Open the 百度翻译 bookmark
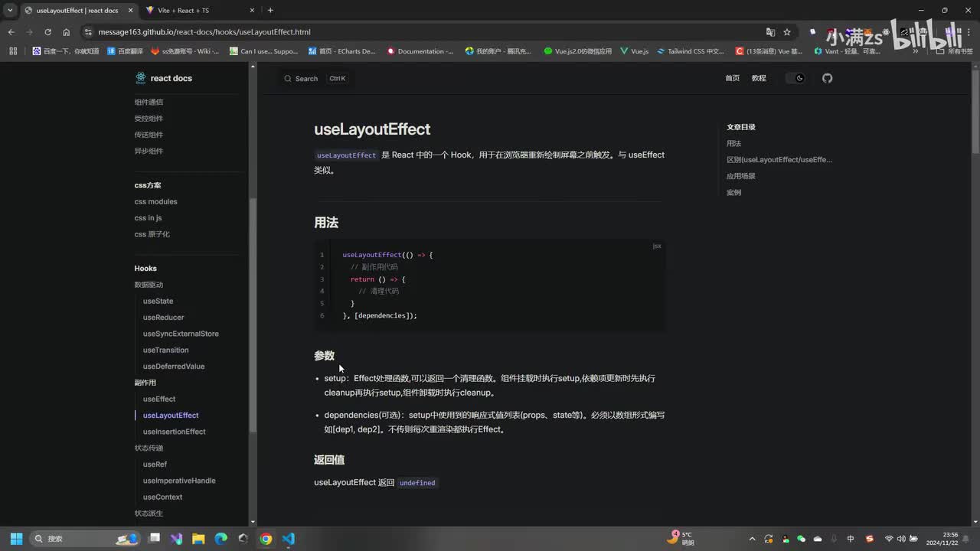980x551 pixels. (125, 51)
